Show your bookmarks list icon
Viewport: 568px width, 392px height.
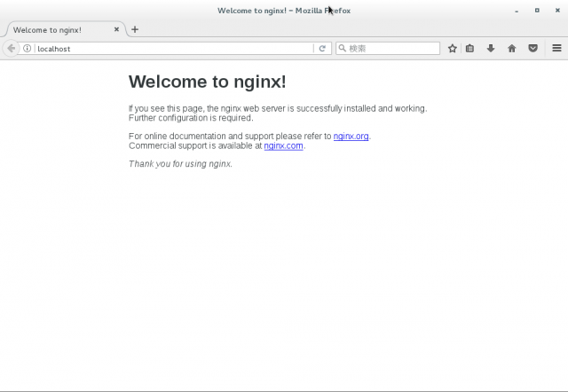click(x=469, y=49)
